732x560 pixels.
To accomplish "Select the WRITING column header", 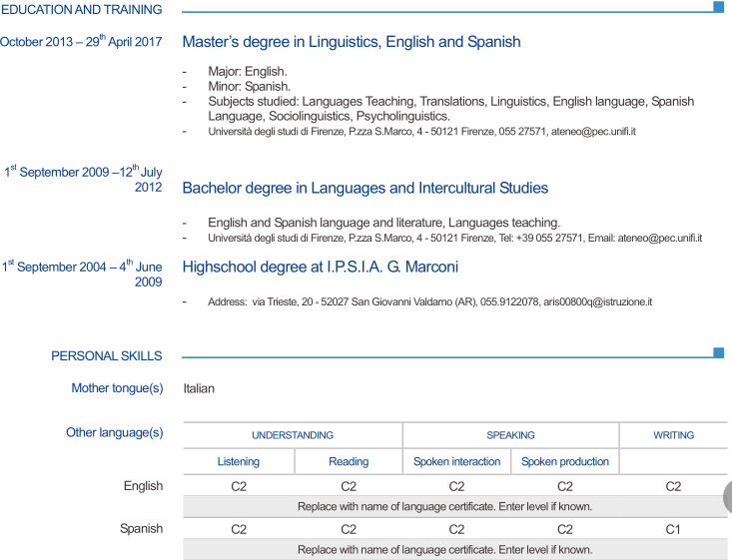I will (673, 435).
